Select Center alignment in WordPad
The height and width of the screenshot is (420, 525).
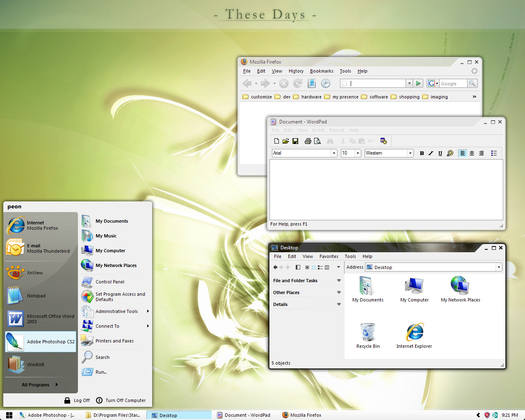pos(472,153)
